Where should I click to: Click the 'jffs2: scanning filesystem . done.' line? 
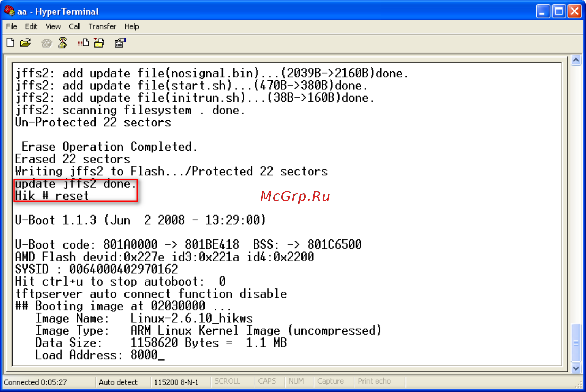[130, 110]
